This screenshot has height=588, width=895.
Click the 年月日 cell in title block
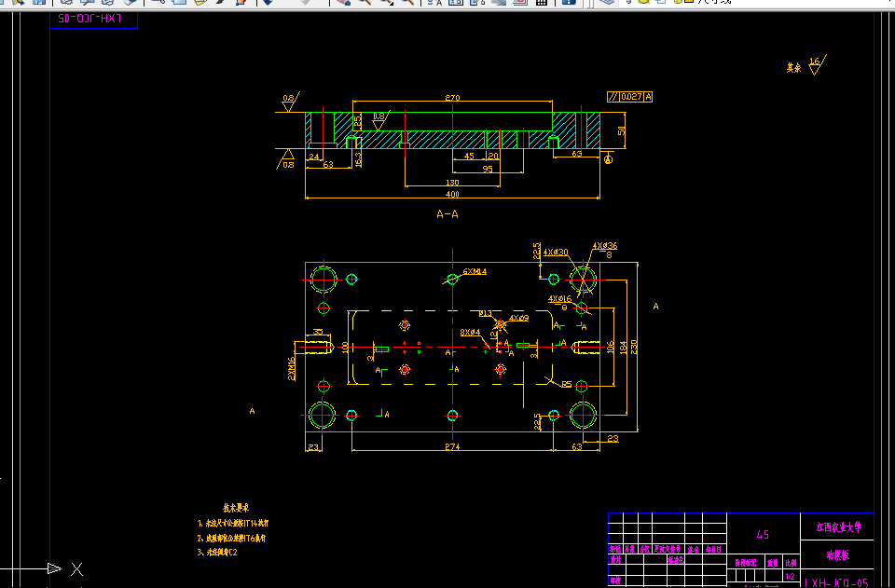[x=714, y=550]
